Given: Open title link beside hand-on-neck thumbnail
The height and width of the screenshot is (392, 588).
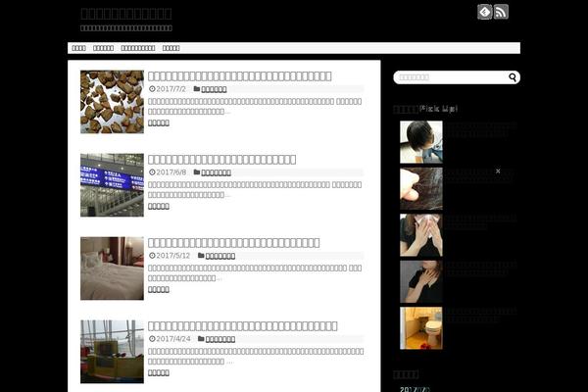Looking at the screenshot, I should point(482,269).
